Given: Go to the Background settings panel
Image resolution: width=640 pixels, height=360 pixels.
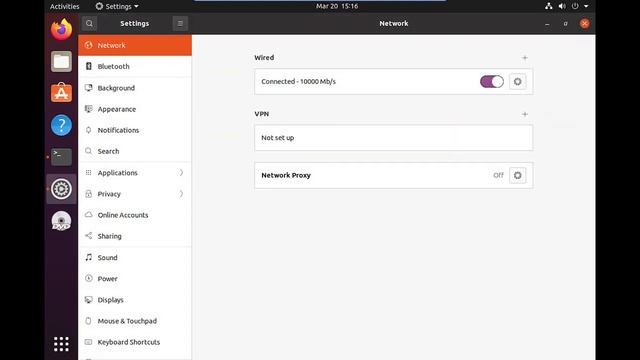Looking at the screenshot, I should point(135,88).
